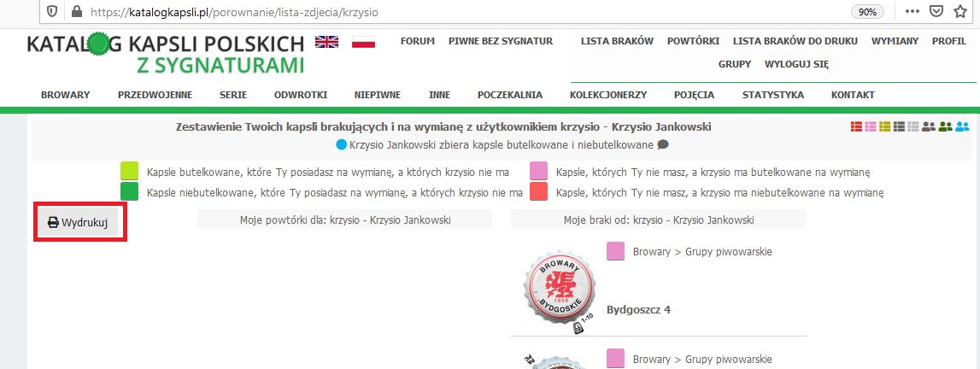The image size is (980, 369).
Task: Open the Firefox page actions three-dot menu
Action: tap(912, 12)
